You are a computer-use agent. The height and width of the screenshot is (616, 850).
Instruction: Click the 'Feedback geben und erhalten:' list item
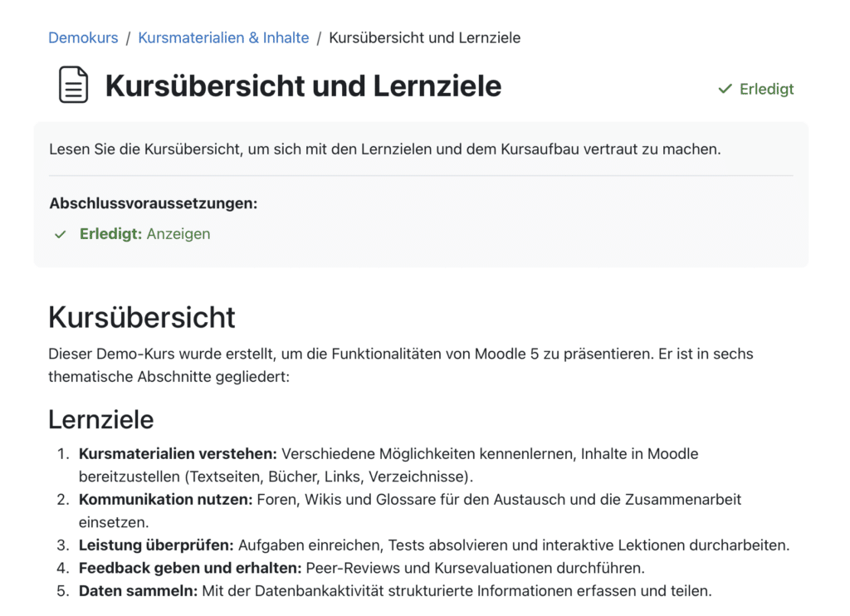tap(189, 569)
